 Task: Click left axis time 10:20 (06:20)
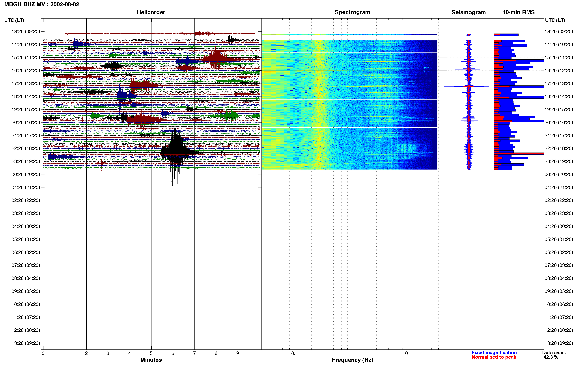[x=26, y=304]
